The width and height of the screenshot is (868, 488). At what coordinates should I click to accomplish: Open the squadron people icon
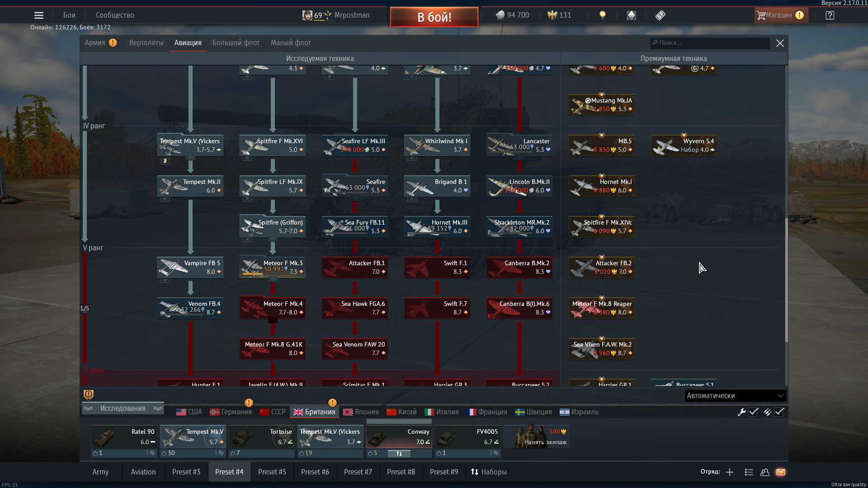tap(765, 472)
